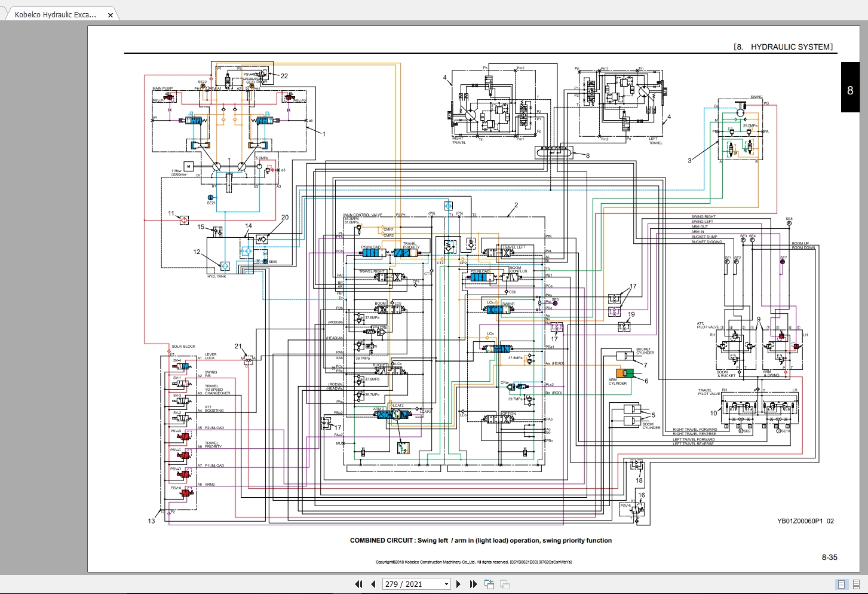This screenshot has height=594, width=868.
Task: Click the MAIN CONTROL VALVE label
Action: [x=363, y=215]
